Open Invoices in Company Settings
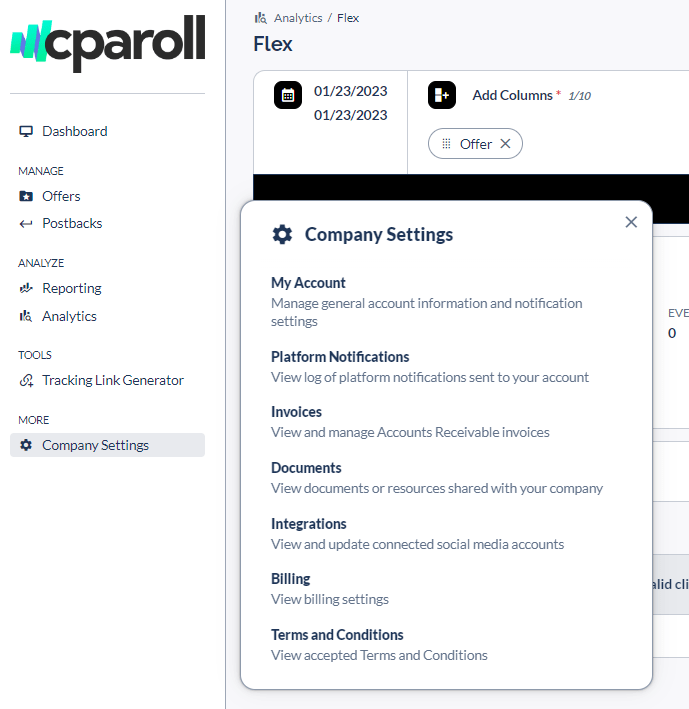 click(x=296, y=412)
